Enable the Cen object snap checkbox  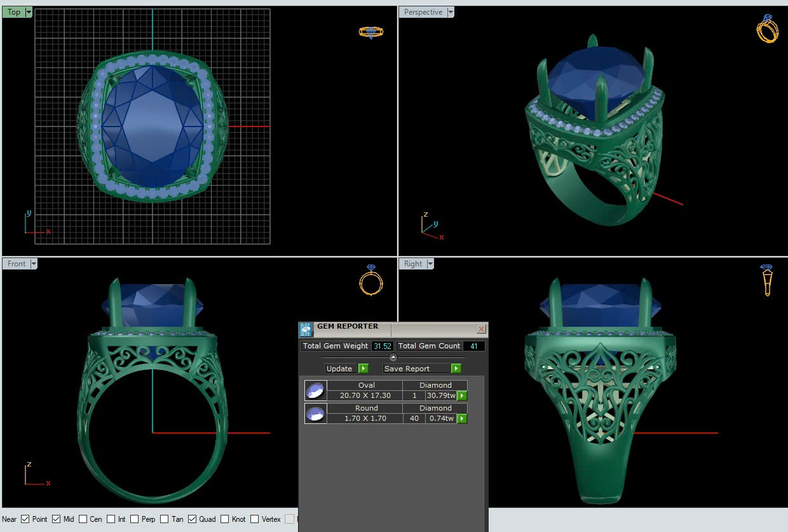pos(82,519)
